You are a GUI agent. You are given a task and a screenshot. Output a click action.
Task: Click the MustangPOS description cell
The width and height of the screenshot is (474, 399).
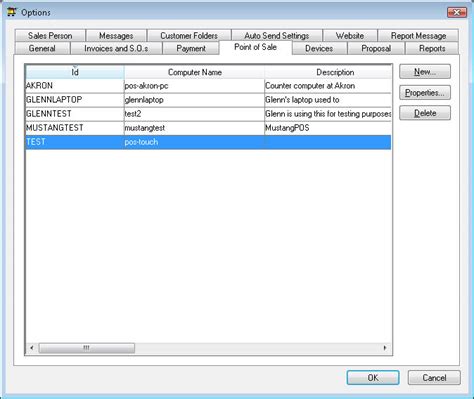pyautogui.click(x=328, y=128)
